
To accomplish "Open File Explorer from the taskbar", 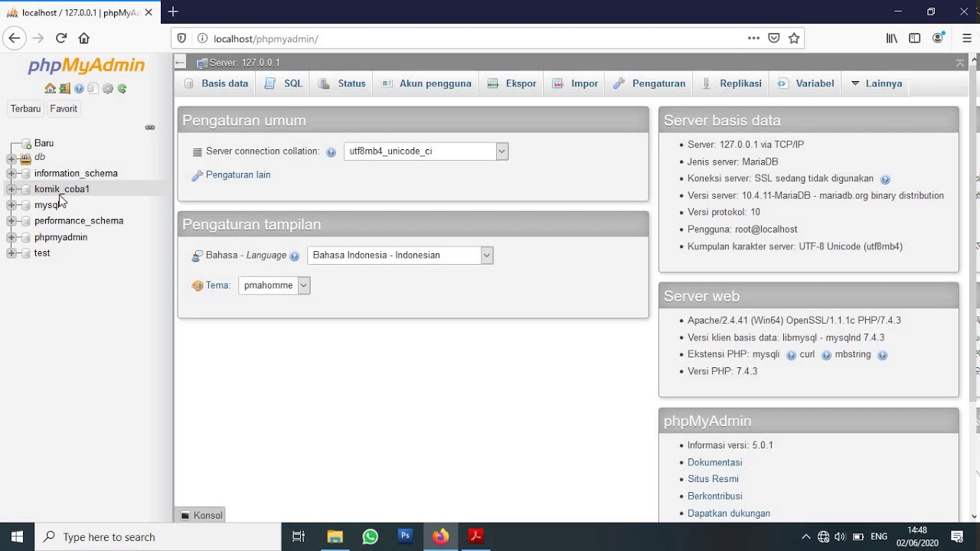I will (x=335, y=536).
